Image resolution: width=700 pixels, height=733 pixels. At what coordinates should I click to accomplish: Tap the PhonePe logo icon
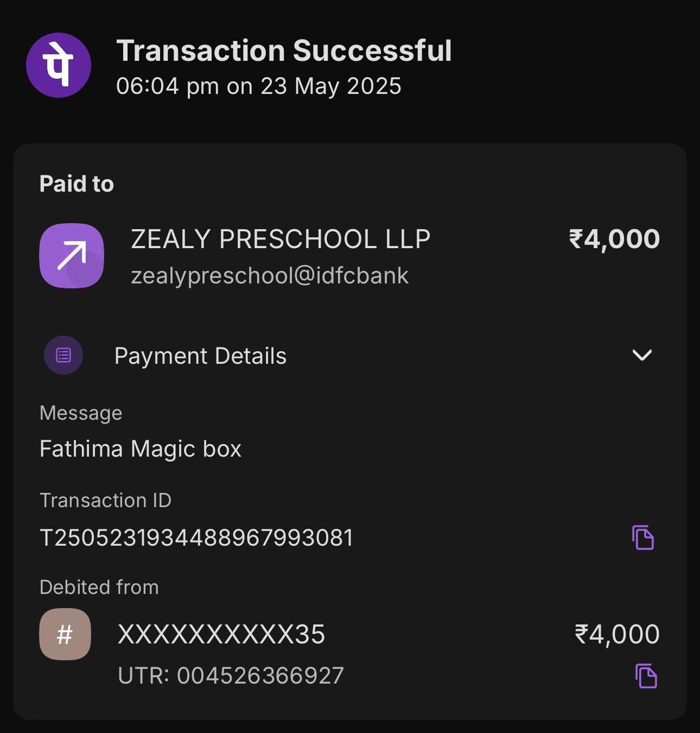(x=59, y=65)
